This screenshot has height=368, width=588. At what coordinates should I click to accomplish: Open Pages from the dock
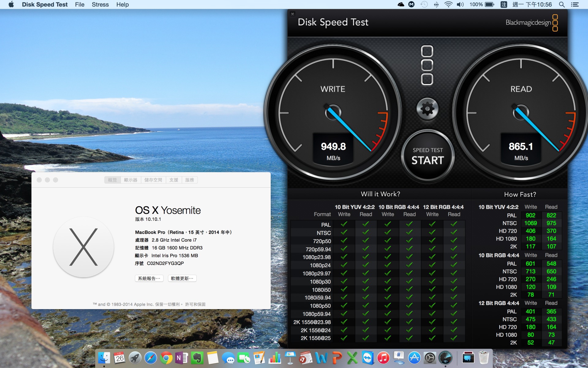259,358
